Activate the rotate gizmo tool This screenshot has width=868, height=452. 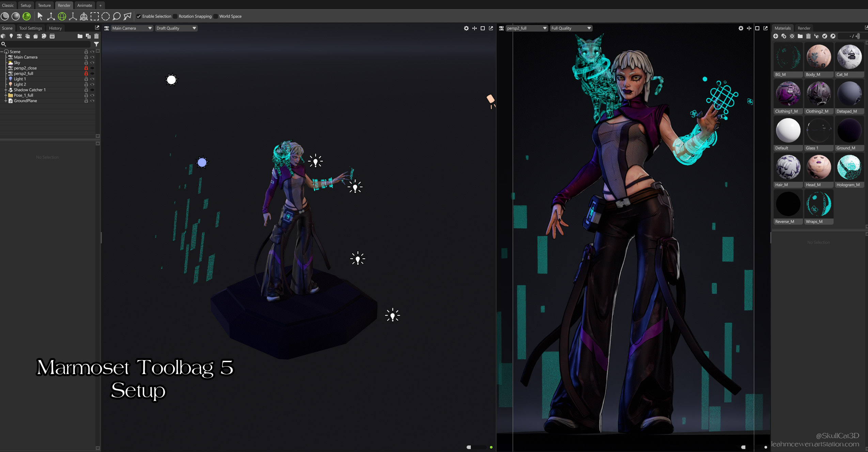tap(62, 16)
